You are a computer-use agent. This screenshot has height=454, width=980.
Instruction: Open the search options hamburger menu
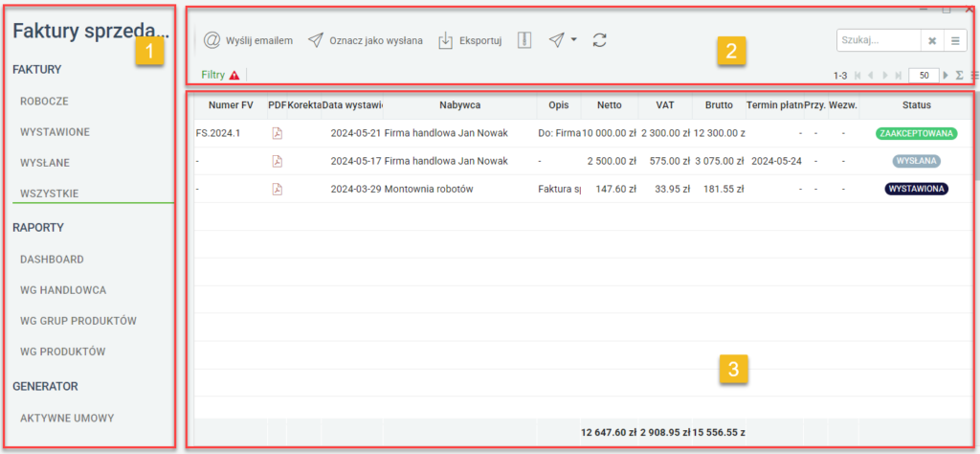click(x=955, y=40)
